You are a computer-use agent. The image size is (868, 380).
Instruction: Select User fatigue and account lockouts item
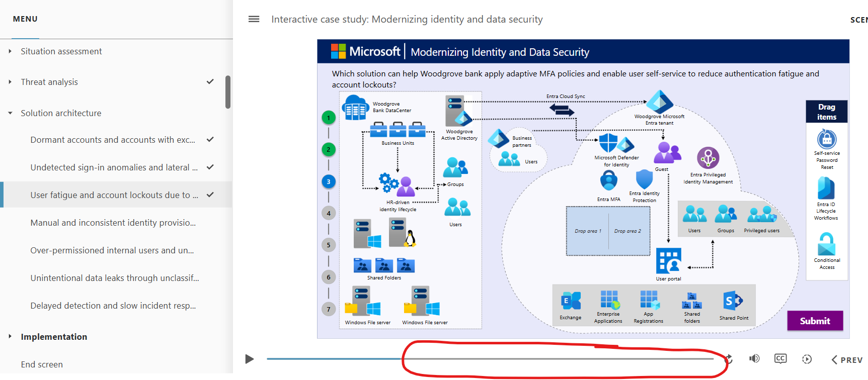(x=116, y=195)
